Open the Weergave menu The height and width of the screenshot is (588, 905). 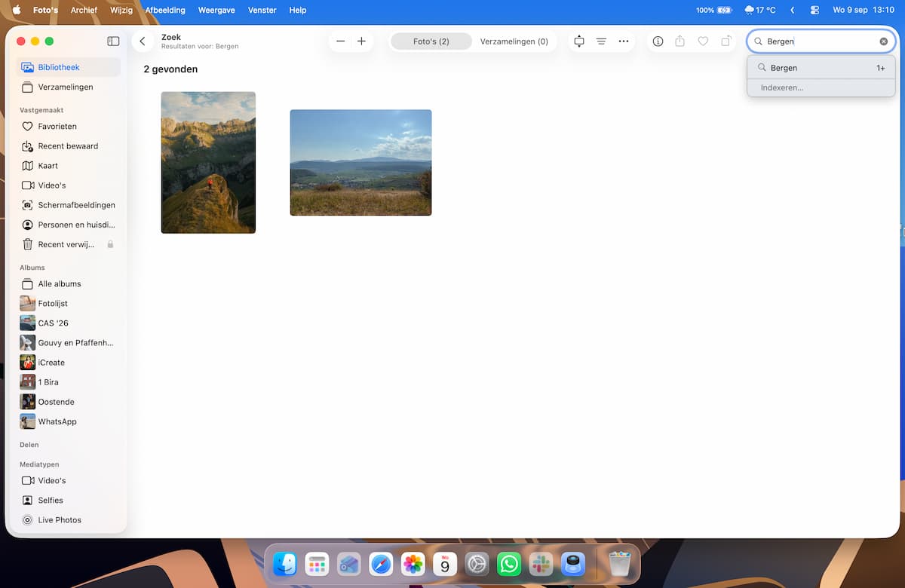point(216,11)
